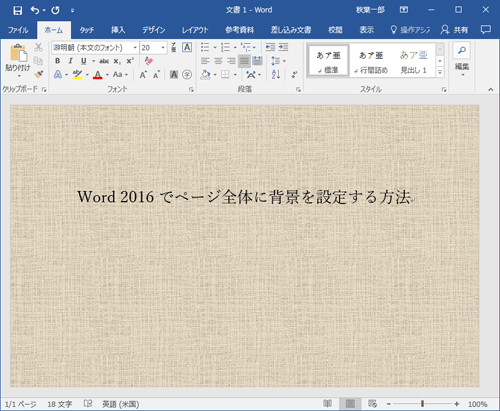Switch to the レイアウト tab

(195, 30)
